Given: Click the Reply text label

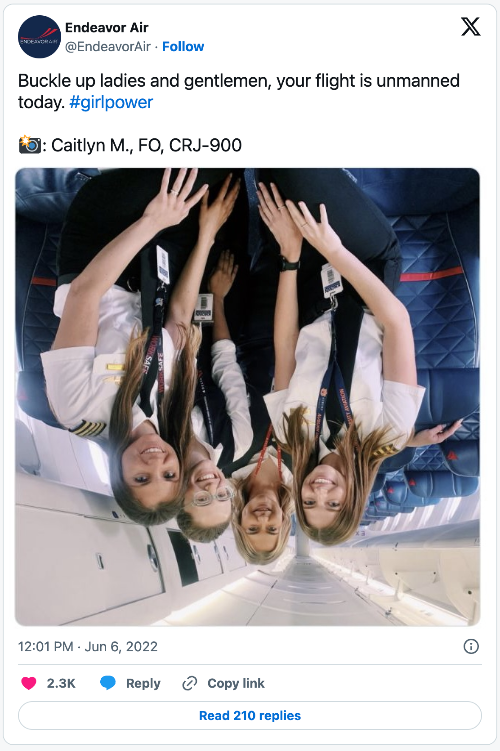Looking at the screenshot, I should click(x=143, y=683).
